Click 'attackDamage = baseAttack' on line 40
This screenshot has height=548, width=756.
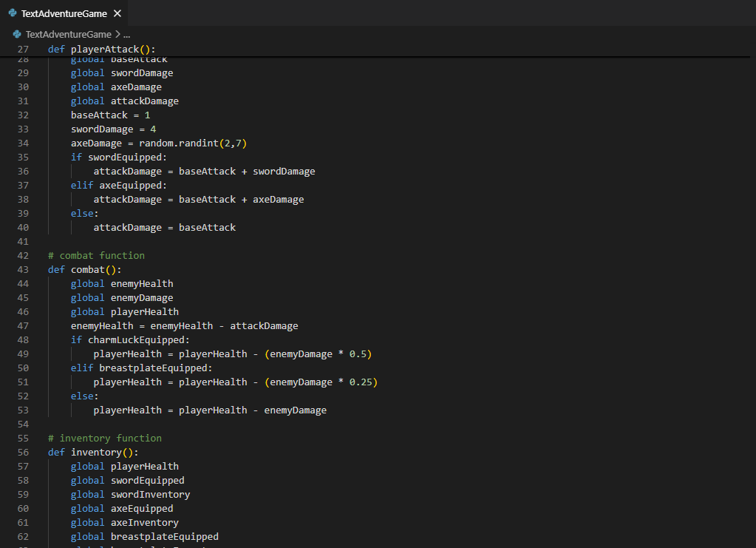(164, 227)
